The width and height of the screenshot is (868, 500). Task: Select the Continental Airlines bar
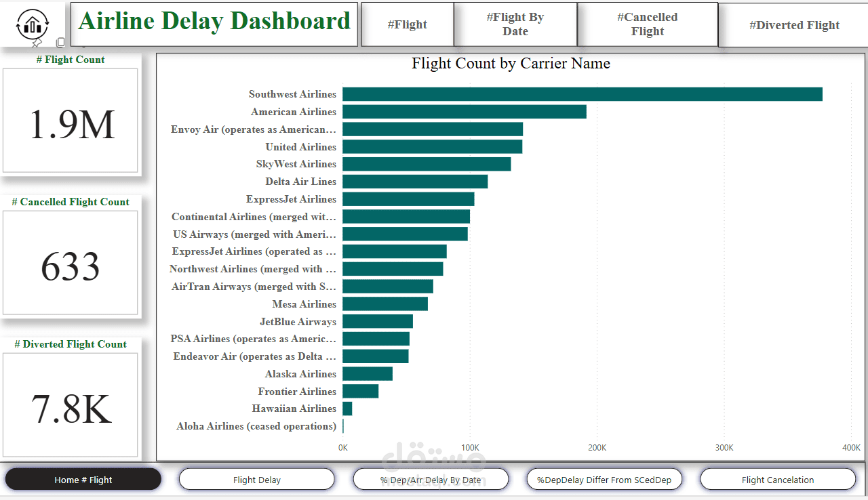pyautogui.click(x=406, y=217)
